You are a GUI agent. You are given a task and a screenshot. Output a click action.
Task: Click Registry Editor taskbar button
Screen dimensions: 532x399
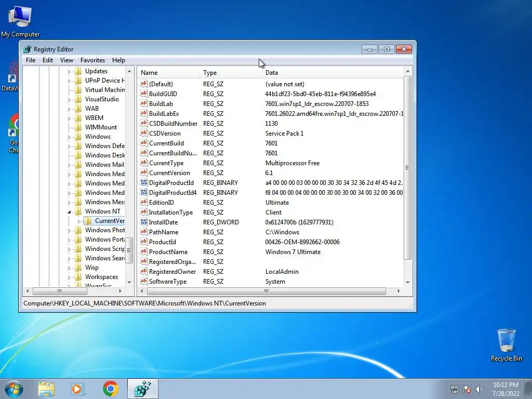[x=143, y=389]
